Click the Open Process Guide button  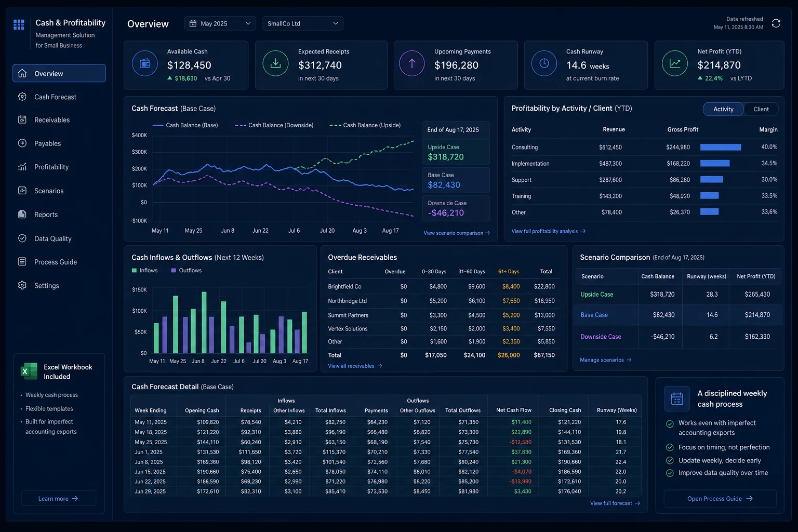(720, 498)
